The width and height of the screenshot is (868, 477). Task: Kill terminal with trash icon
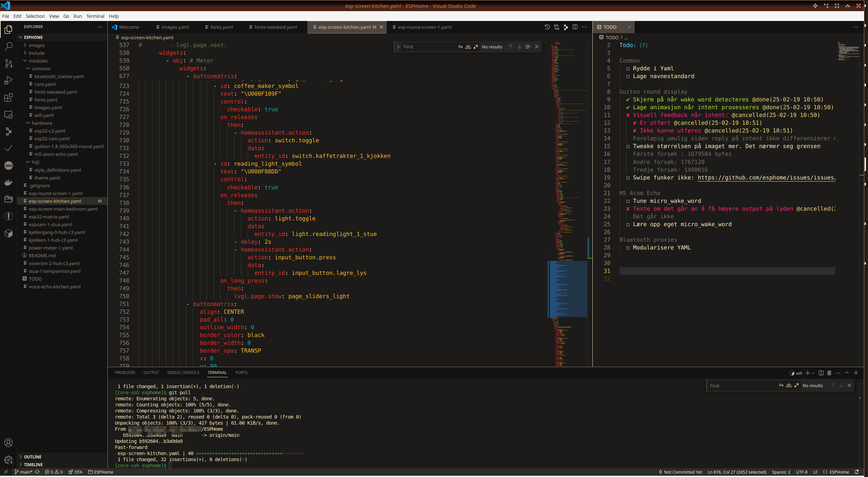coord(829,373)
